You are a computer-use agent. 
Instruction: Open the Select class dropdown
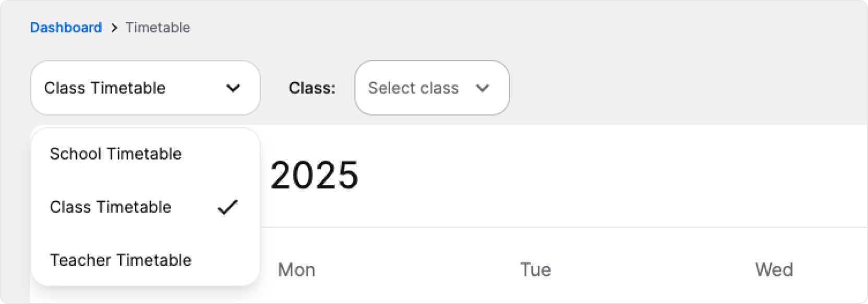coord(432,88)
